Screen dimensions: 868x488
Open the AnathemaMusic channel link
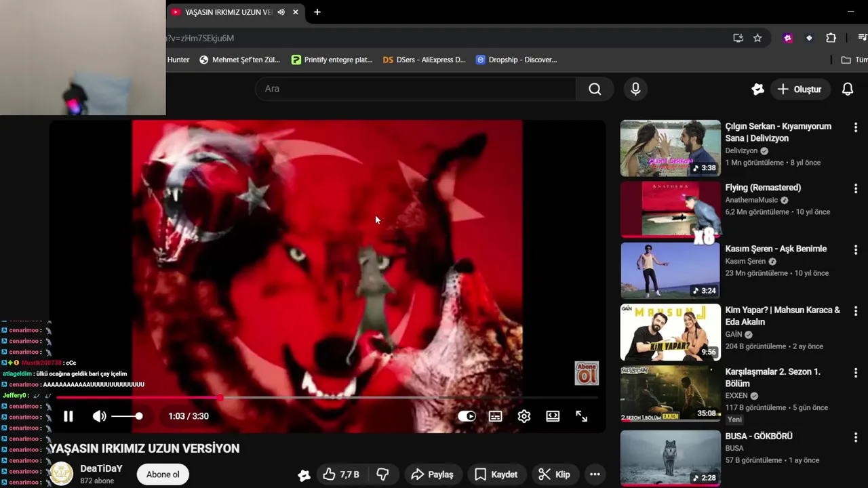(x=751, y=200)
